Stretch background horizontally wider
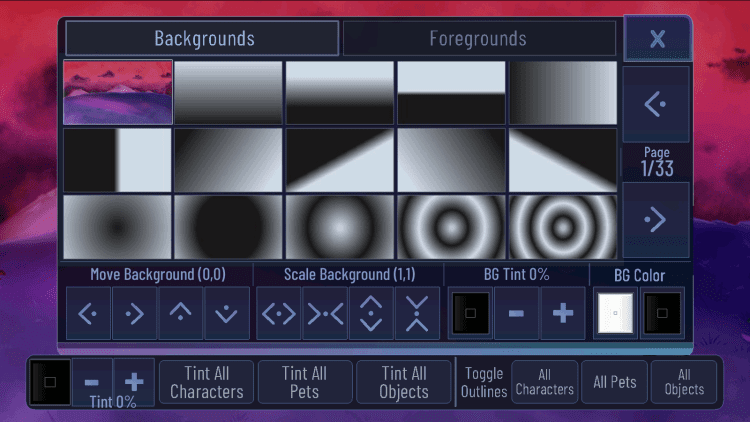This screenshot has width=750, height=422. click(278, 314)
